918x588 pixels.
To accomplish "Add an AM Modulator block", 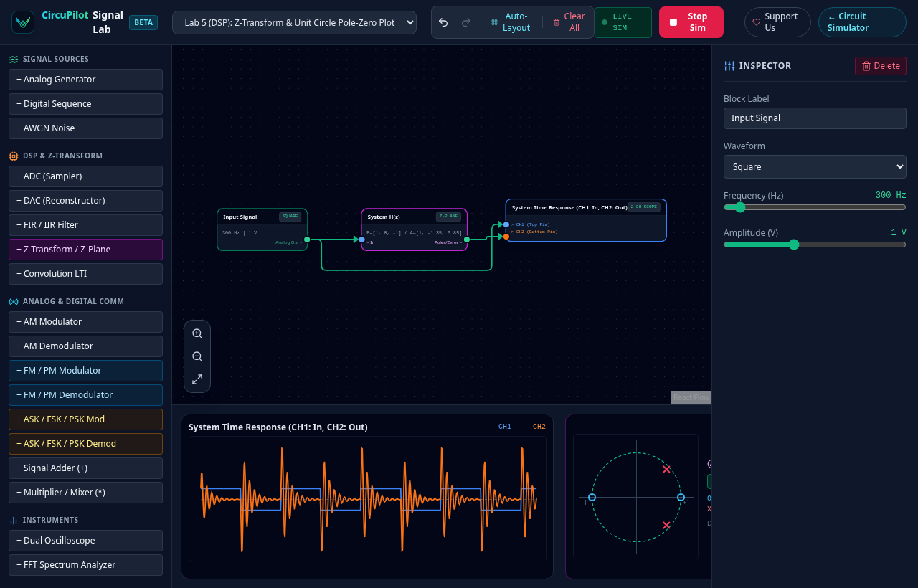I will (85, 322).
